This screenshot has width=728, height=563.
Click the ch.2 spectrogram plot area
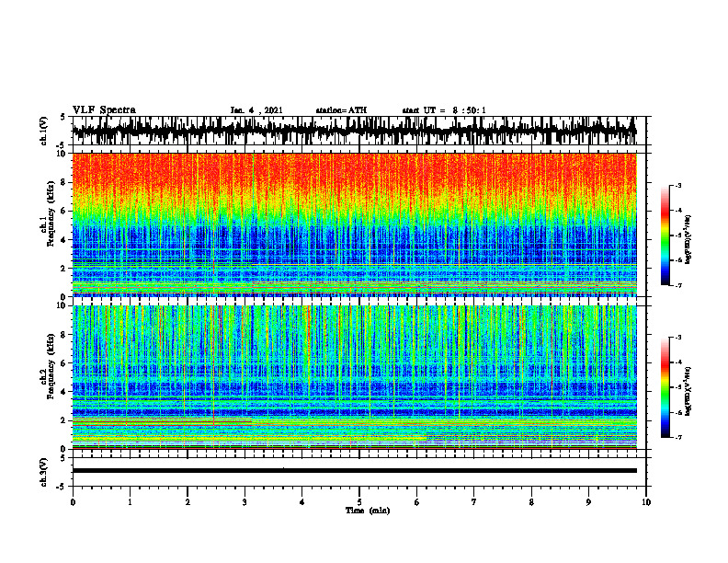pos(354,377)
